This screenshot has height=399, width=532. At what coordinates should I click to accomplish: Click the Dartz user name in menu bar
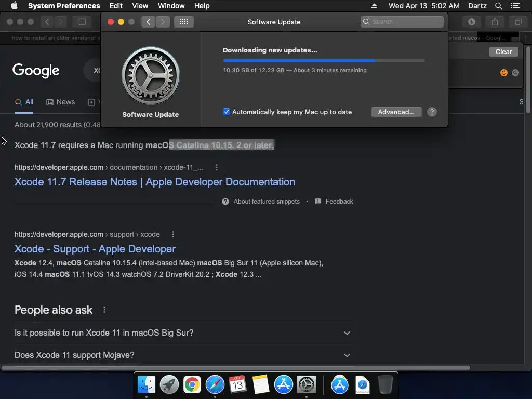[x=477, y=6]
